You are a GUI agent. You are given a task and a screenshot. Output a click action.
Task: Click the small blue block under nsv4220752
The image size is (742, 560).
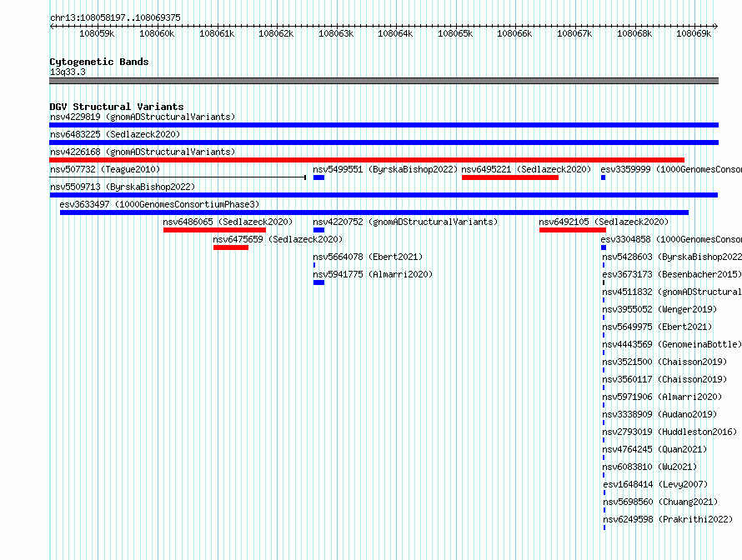coord(319,230)
